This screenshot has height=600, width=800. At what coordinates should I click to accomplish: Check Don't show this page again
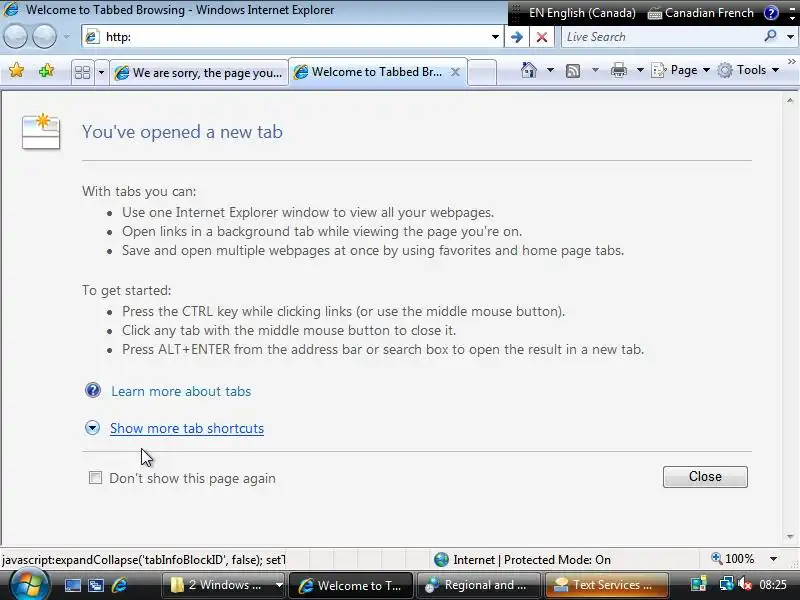(x=95, y=478)
